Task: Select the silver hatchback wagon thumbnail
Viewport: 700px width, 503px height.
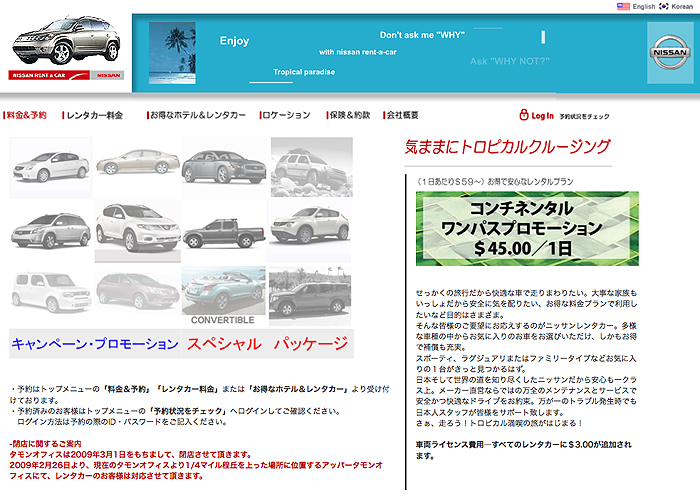Action: (x=50, y=230)
